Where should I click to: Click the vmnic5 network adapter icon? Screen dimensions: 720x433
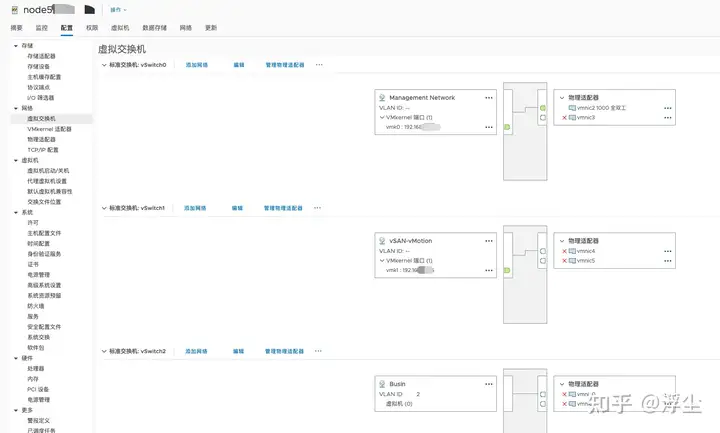coord(572,261)
